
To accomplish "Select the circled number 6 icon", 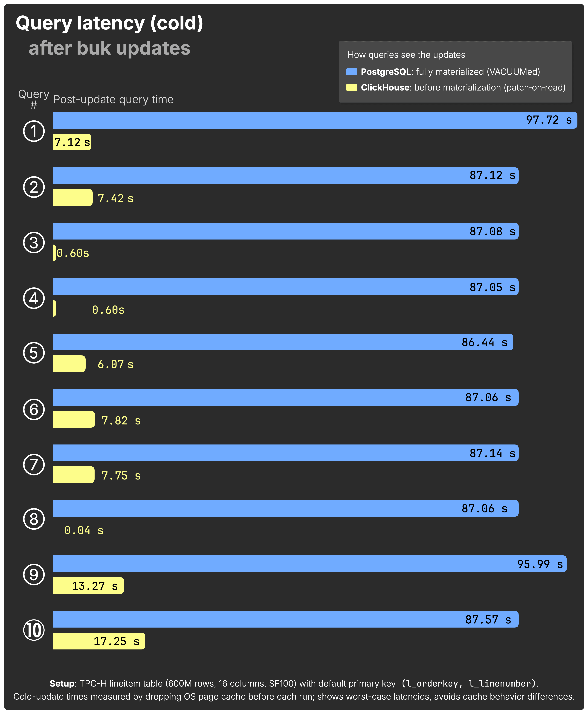I will tap(34, 409).
